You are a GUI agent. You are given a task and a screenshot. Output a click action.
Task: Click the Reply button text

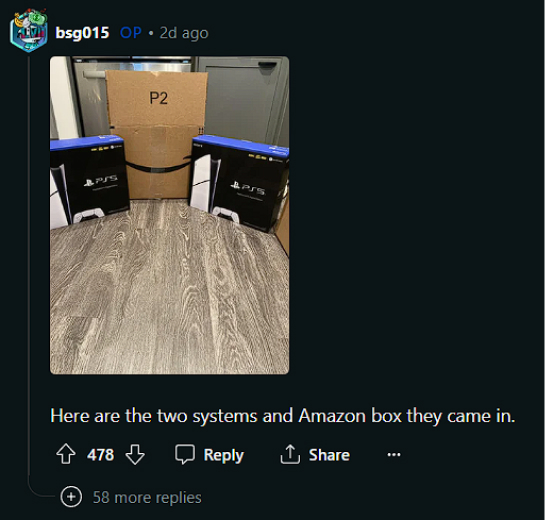point(224,455)
